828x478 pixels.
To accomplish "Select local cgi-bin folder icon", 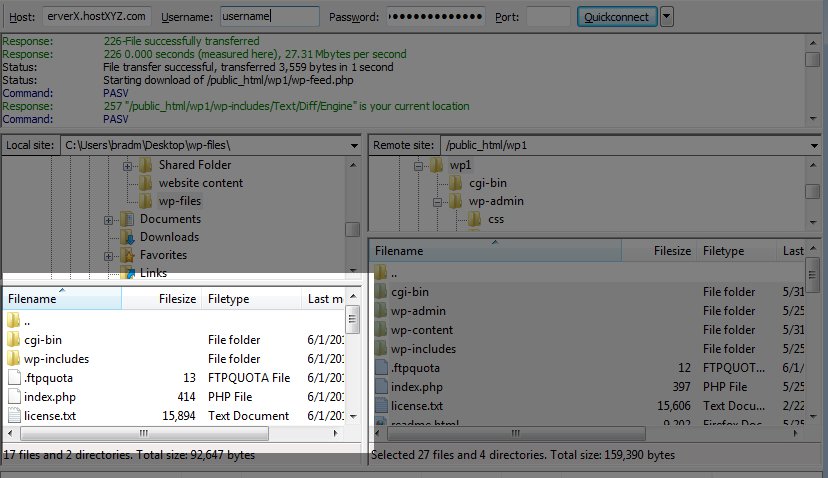I will 14,339.
